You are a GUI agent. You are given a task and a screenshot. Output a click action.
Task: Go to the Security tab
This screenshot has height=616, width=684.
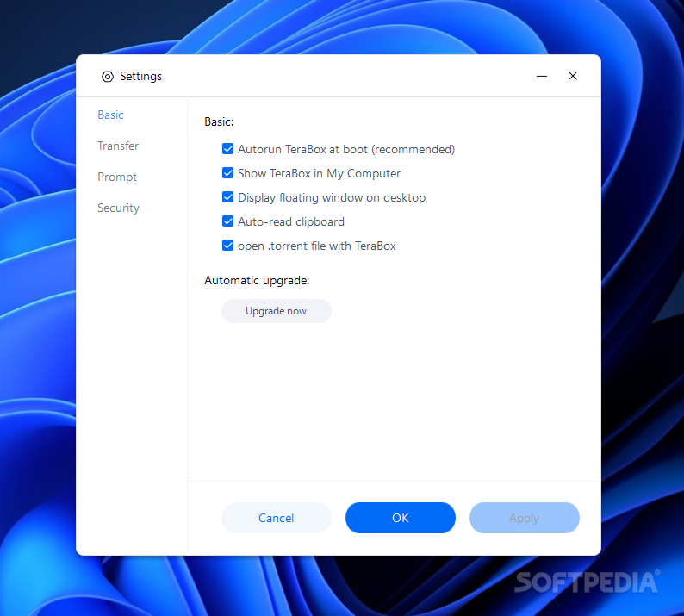[118, 208]
